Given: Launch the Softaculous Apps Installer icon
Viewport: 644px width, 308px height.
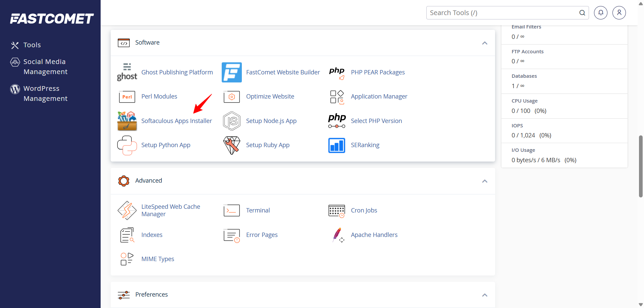Looking at the screenshot, I should coord(127,121).
